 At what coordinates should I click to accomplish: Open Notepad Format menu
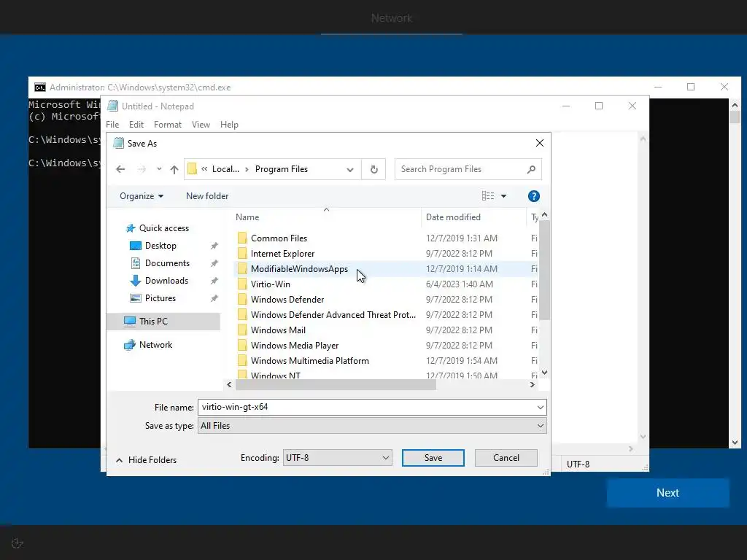click(x=168, y=125)
